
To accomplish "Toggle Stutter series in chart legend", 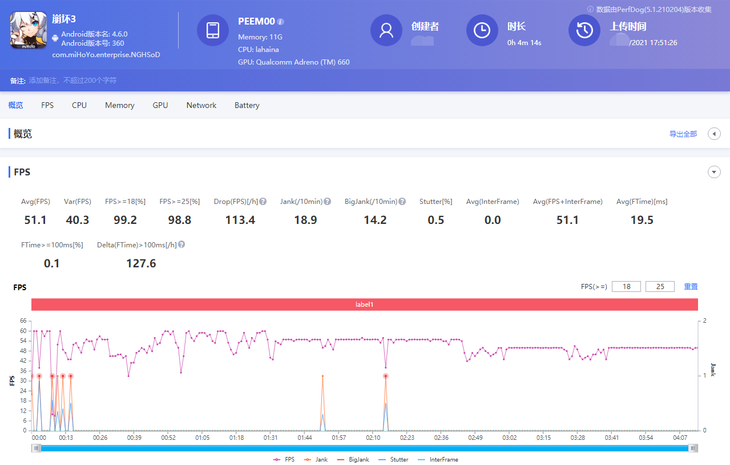I will pos(393,460).
